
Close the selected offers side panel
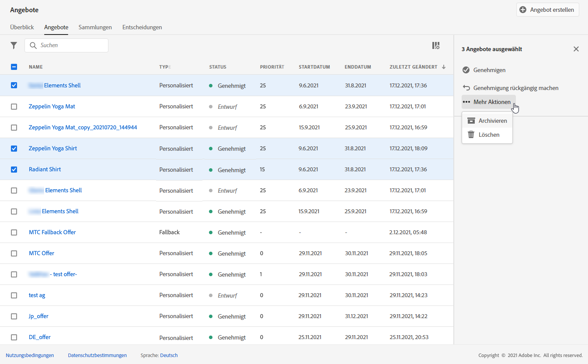pyautogui.click(x=576, y=49)
